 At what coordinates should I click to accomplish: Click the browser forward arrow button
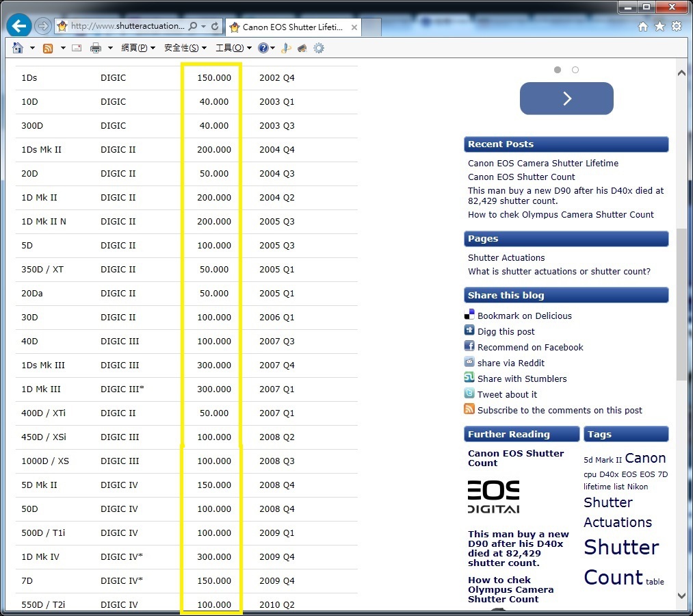click(42, 26)
